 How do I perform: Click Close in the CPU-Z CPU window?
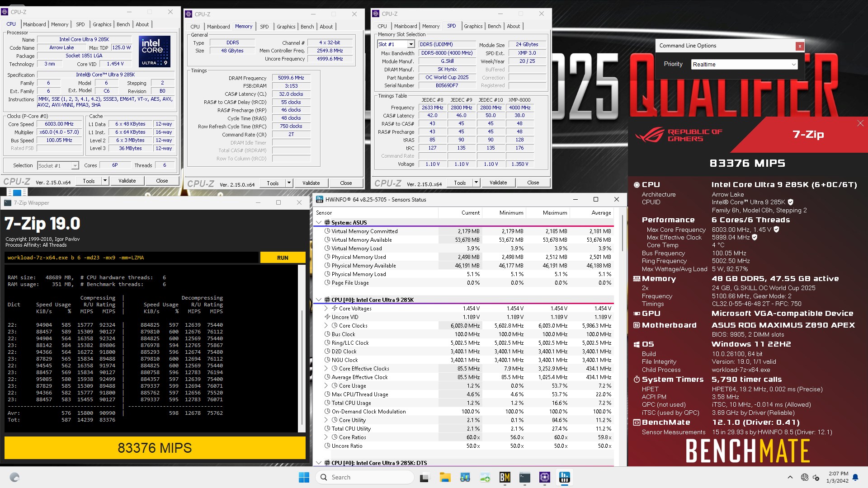tap(162, 181)
